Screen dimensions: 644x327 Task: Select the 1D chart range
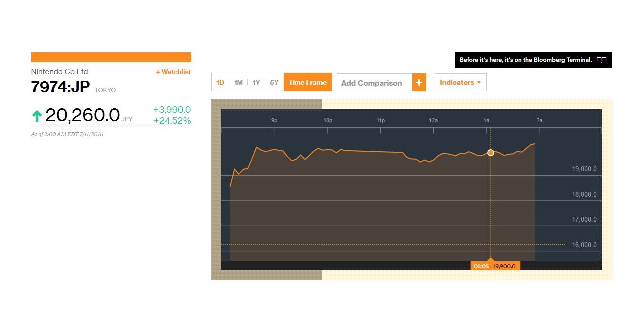pos(220,82)
